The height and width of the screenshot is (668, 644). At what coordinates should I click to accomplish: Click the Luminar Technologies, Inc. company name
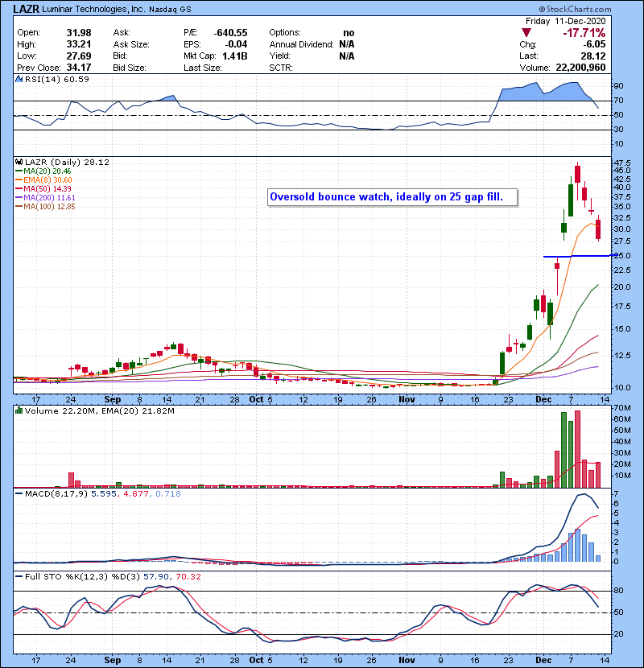pyautogui.click(x=93, y=9)
